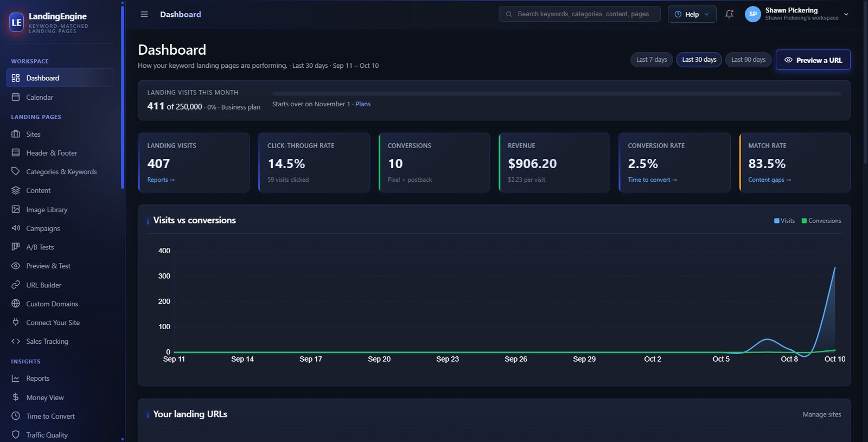Click the Sites icon in sidebar
Viewport: 868px width, 442px height.
click(16, 134)
